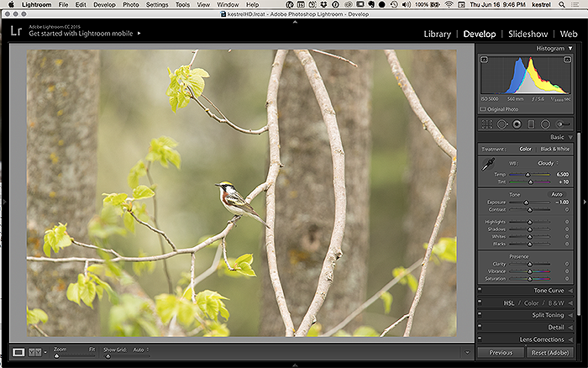Open the Develop menu

[104, 4]
